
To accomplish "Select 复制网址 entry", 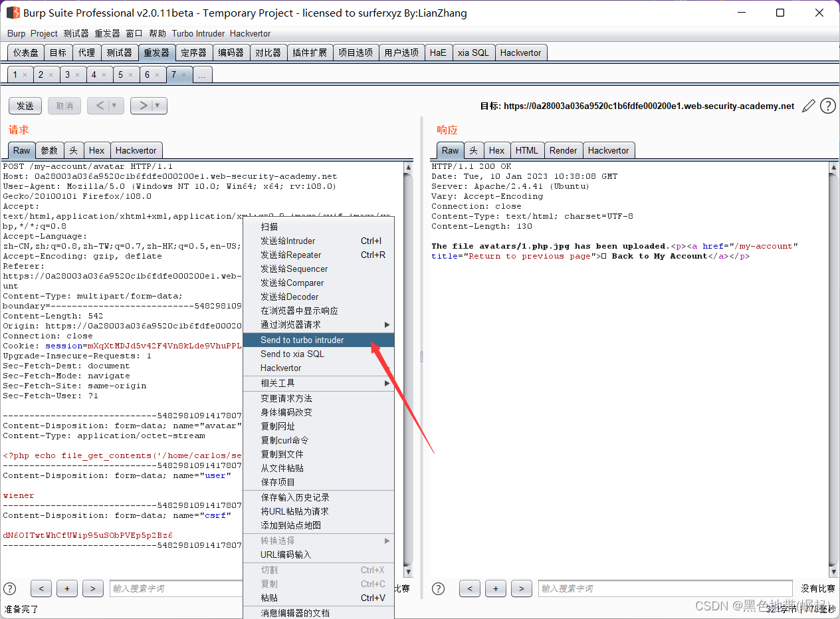I will [x=318, y=426].
